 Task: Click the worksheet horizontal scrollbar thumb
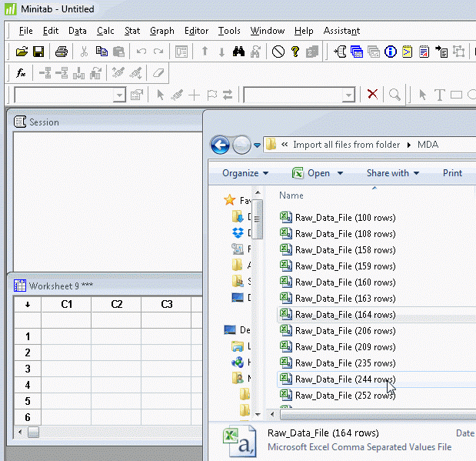tap(33, 432)
